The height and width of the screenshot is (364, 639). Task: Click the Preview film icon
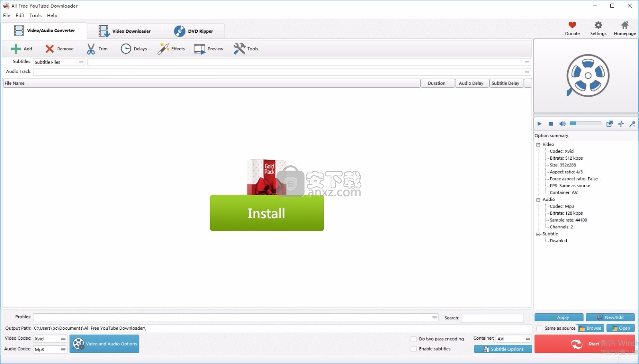point(200,49)
